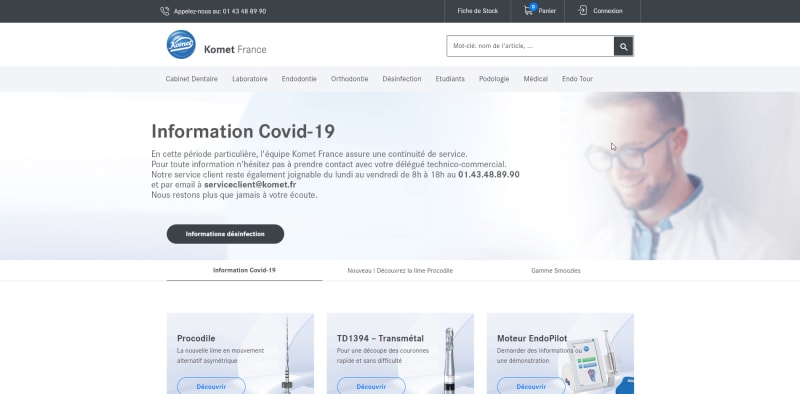This screenshot has height=394, width=800.
Task: Focus the keyword search field
Action: (530, 46)
